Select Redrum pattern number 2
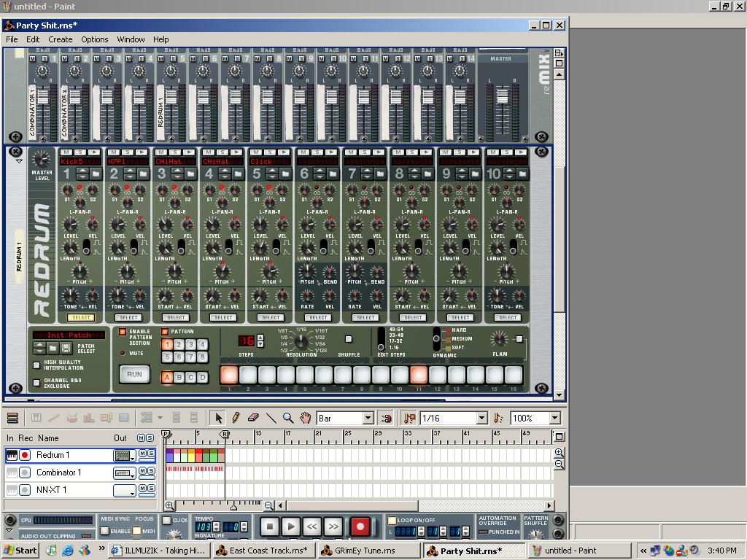The width and height of the screenshot is (747, 560). click(x=179, y=344)
